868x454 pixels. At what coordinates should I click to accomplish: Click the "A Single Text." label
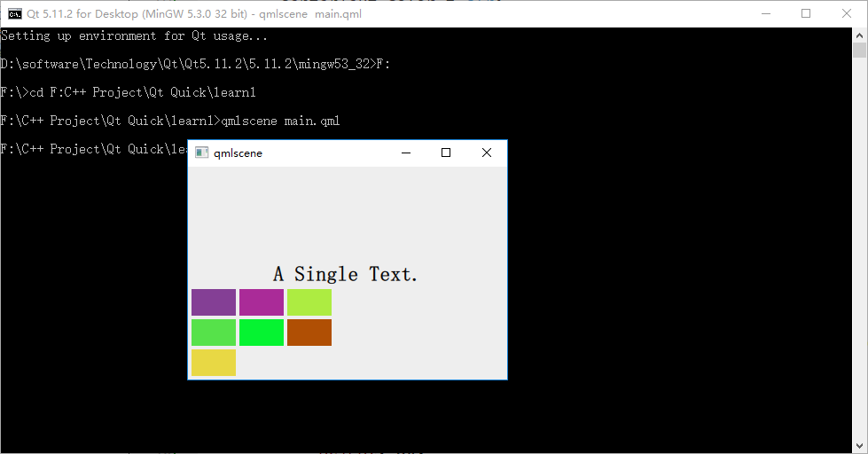345,275
